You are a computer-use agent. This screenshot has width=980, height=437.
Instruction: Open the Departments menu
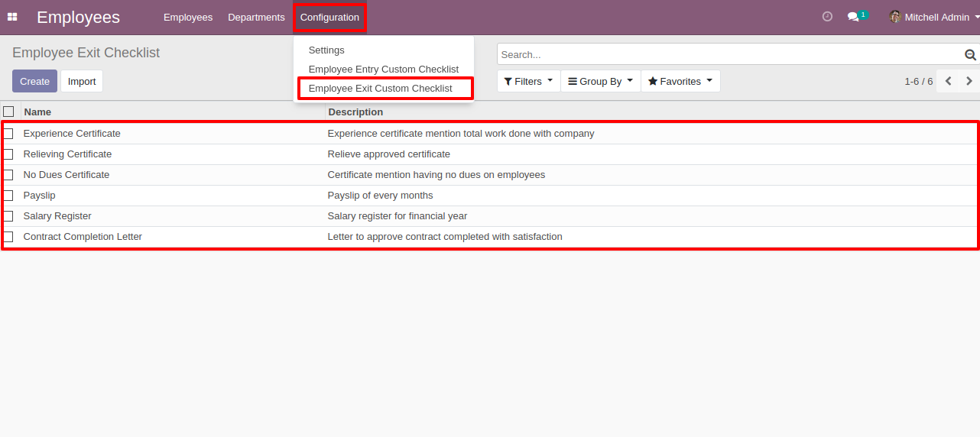[256, 17]
